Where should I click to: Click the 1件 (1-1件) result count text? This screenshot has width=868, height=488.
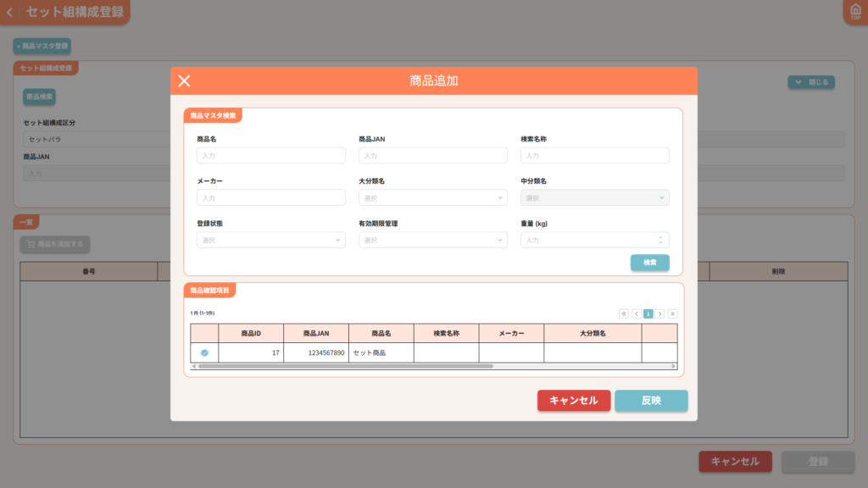[x=203, y=313]
